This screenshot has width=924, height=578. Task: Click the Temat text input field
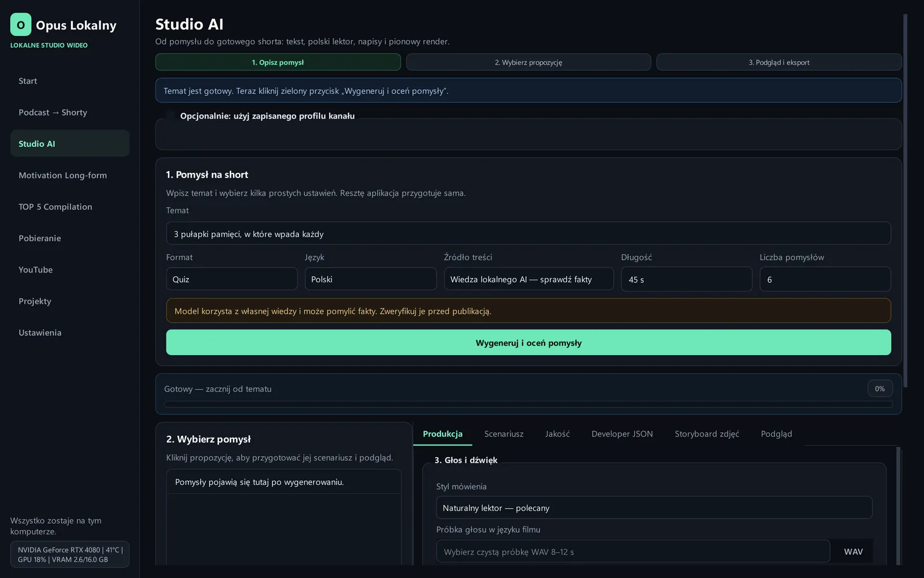tap(528, 234)
